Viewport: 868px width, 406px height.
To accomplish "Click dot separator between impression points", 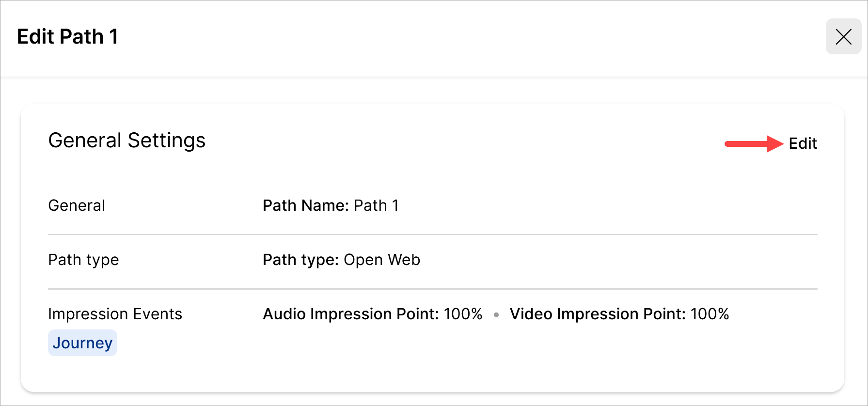I will (x=496, y=315).
